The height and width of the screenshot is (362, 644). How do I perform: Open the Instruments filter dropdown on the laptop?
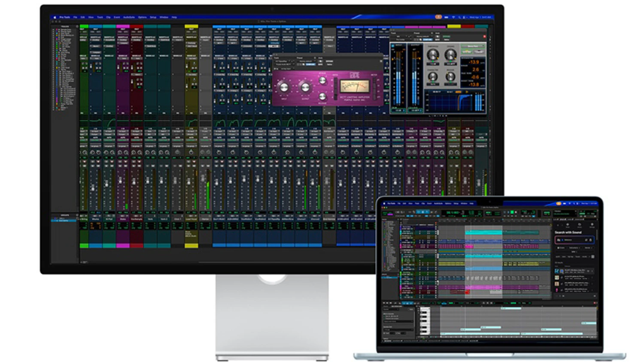point(574,248)
